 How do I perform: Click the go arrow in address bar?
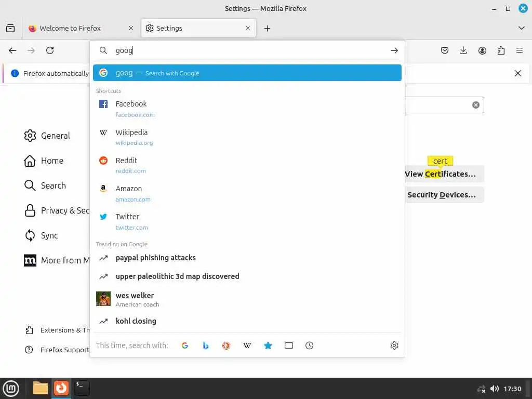(394, 50)
